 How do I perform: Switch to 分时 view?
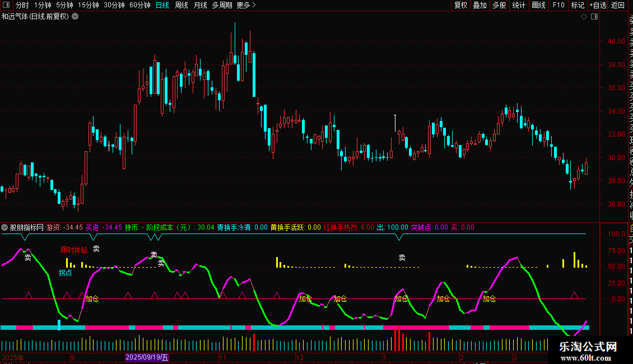[x=22, y=5]
